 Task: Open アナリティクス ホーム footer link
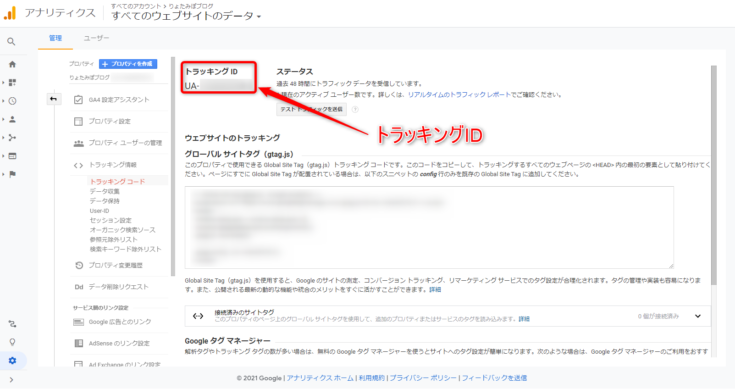[x=320, y=378]
